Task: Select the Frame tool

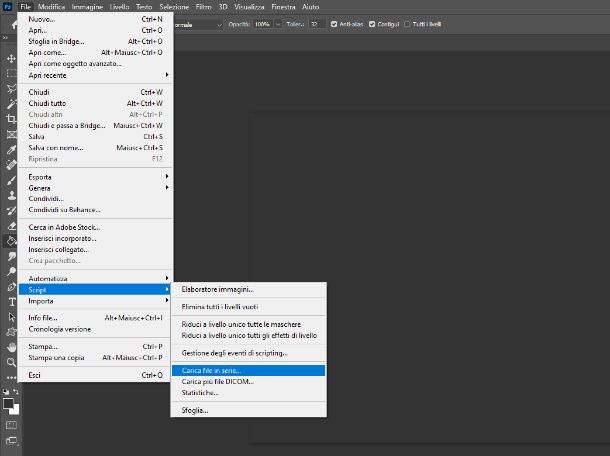Action: tap(11, 135)
